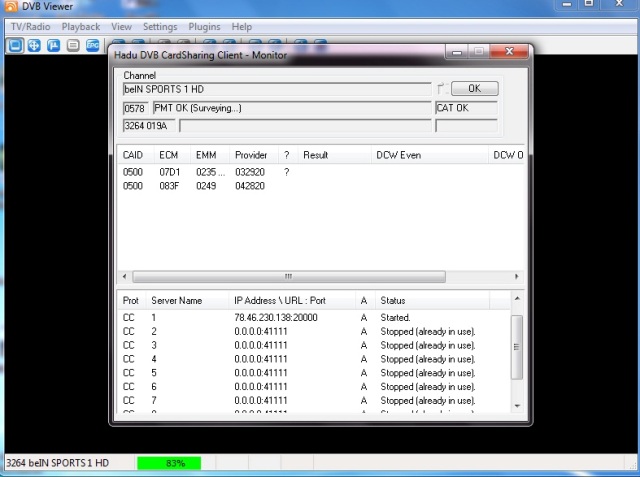Image resolution: width=640 pixels, height=477 pixels.
Task: Click the four-arrows zoom toolbar icon
Action: [34, 45]
